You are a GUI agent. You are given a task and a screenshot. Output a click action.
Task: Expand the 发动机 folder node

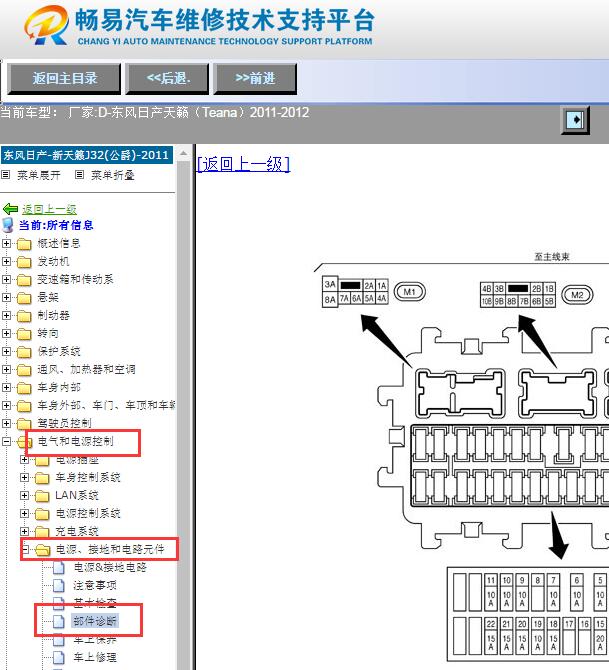6,262
